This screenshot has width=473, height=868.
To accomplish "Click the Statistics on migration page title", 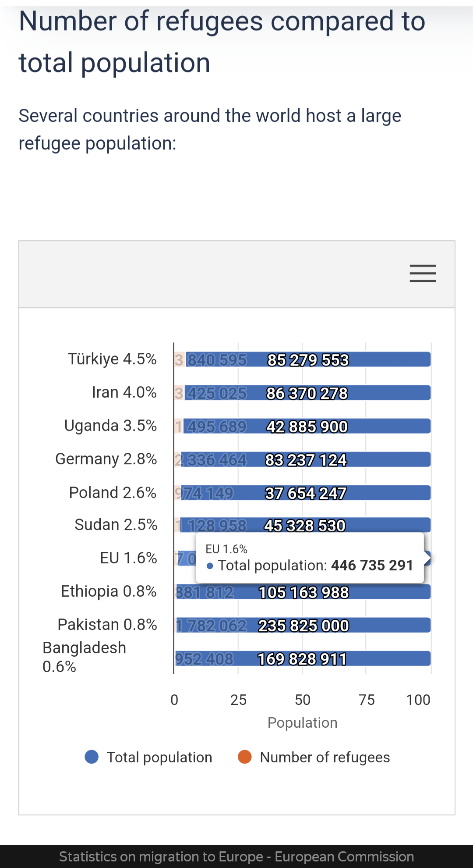I will 236,856.
